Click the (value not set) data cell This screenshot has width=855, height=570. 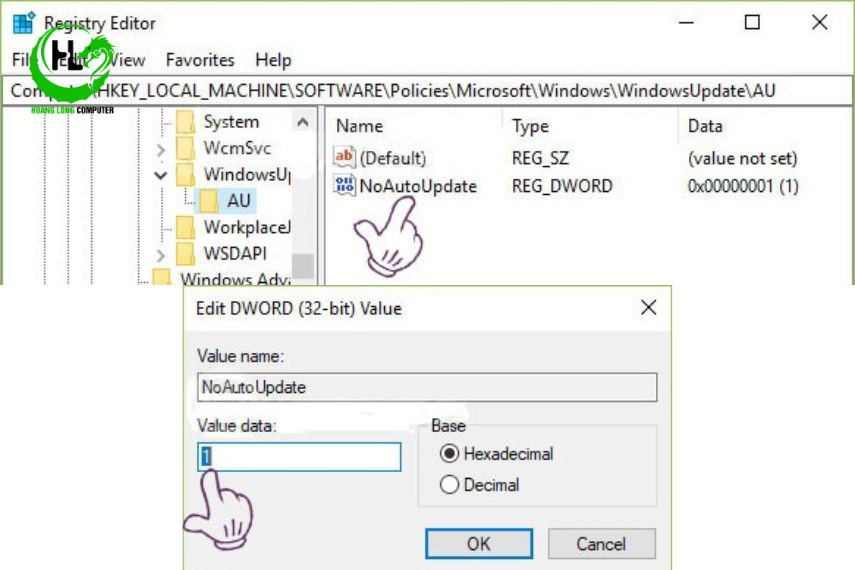coord(743,158)
